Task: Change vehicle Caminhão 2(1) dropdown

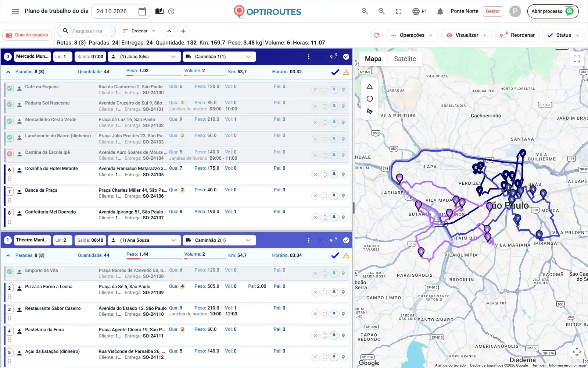Action: tap(219, 240)
